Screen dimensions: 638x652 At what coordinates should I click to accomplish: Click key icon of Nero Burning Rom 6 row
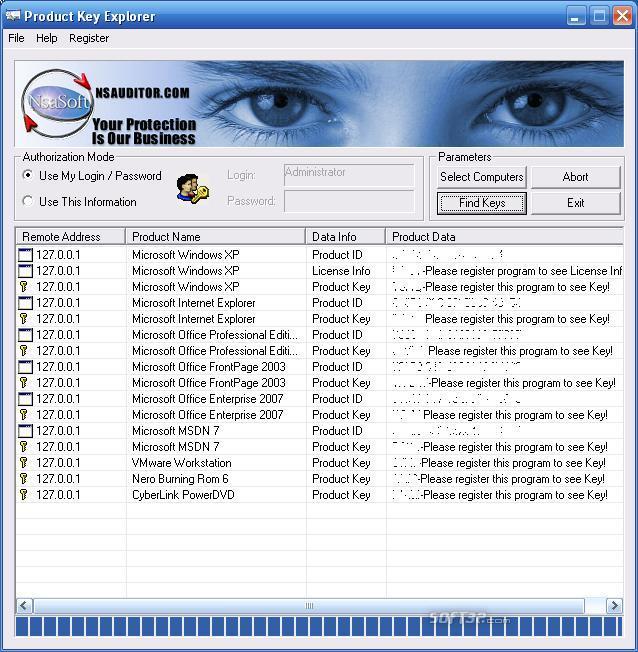[x=24, y=479]
